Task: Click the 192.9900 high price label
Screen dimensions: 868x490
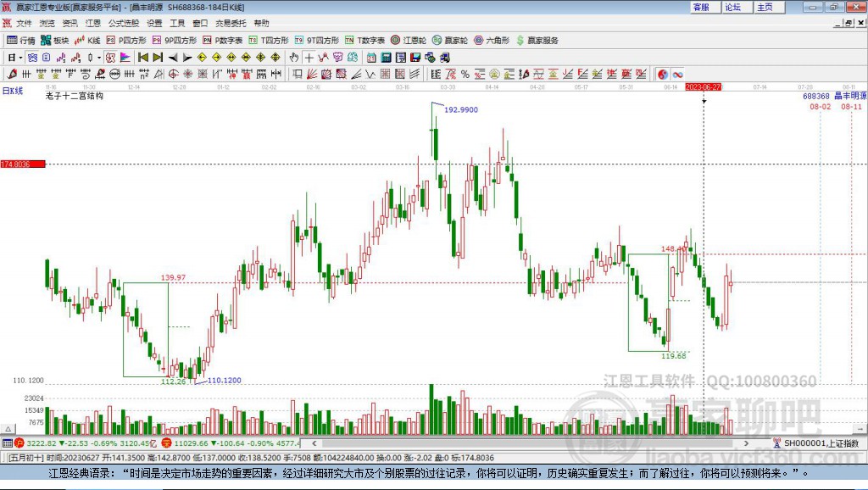Action: coord(461,109)
